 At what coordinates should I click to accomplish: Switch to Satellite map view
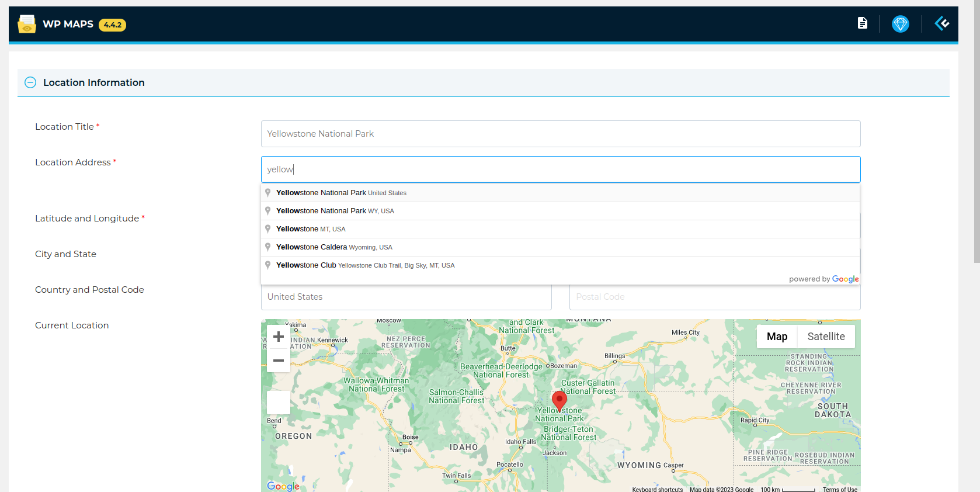tap(826, 337)
